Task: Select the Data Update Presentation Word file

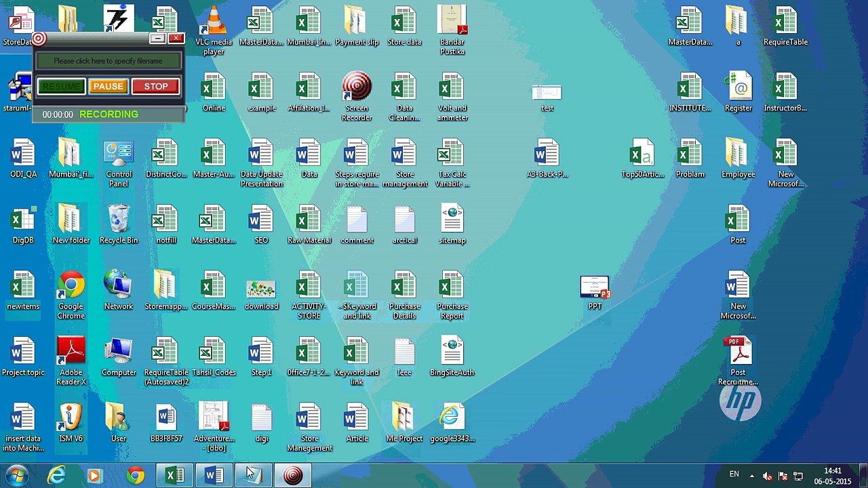Action: (261, 163)
